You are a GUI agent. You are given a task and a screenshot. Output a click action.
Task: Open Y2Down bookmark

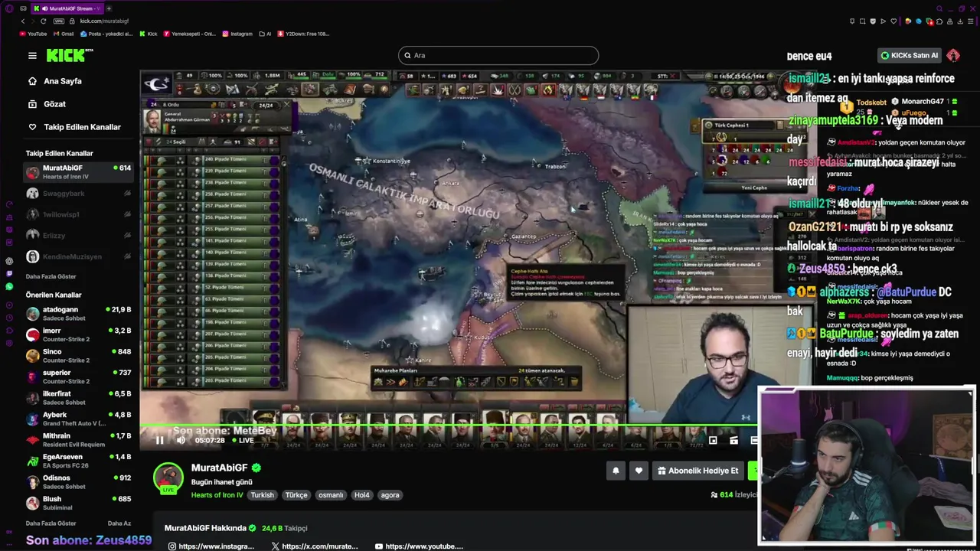point(303,34)
